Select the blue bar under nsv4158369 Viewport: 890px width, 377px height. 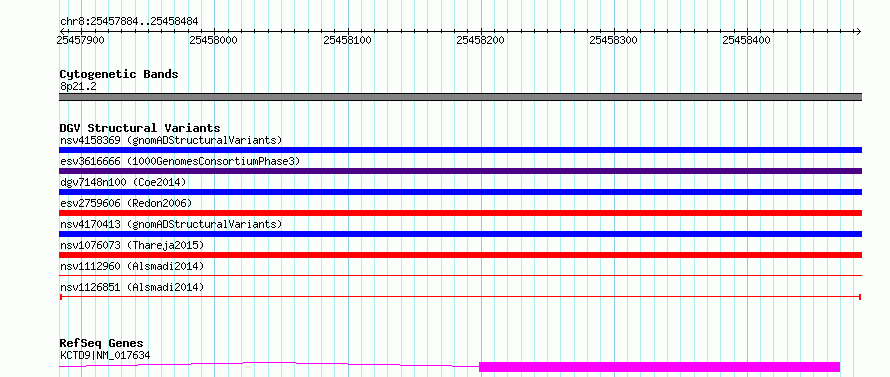point(460,150)
